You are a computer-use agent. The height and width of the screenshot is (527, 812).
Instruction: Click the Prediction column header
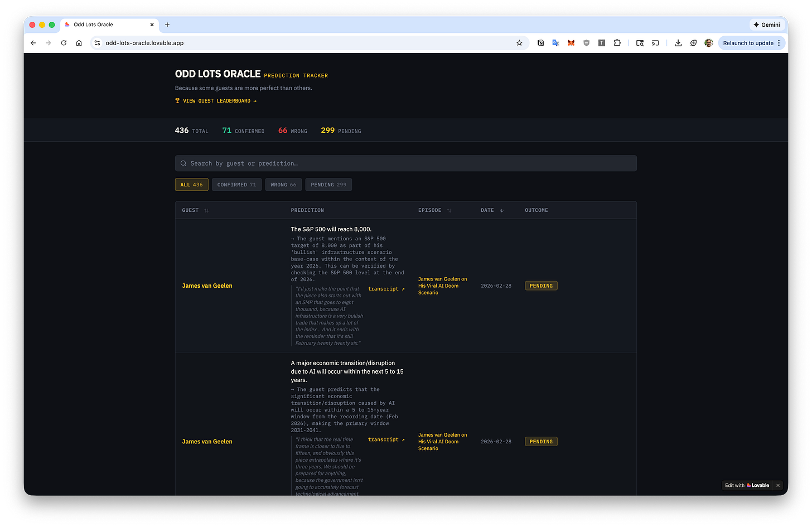click(x=307, y=210)
